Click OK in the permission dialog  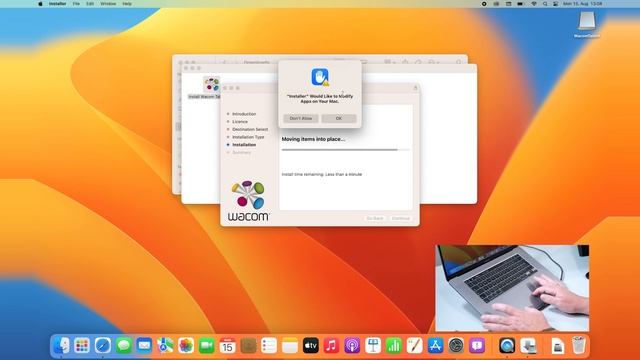point(339,118)
